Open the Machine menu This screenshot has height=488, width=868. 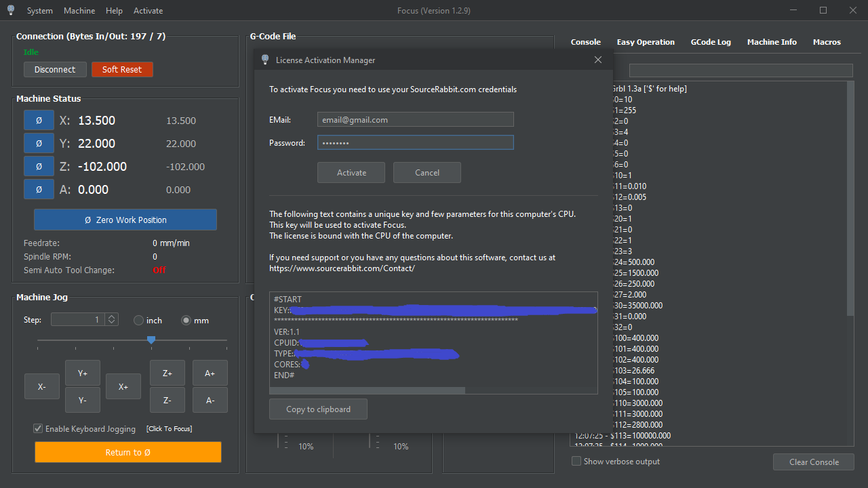tap(79, 11)
